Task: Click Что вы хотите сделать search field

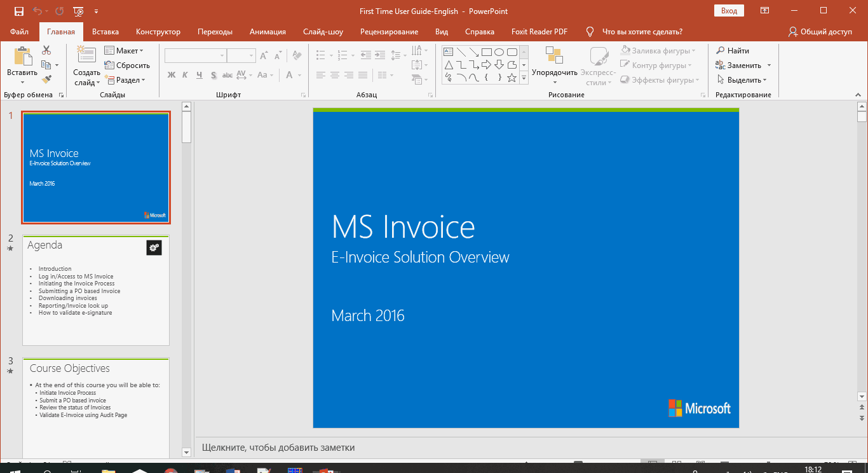Action: [642, 31]
